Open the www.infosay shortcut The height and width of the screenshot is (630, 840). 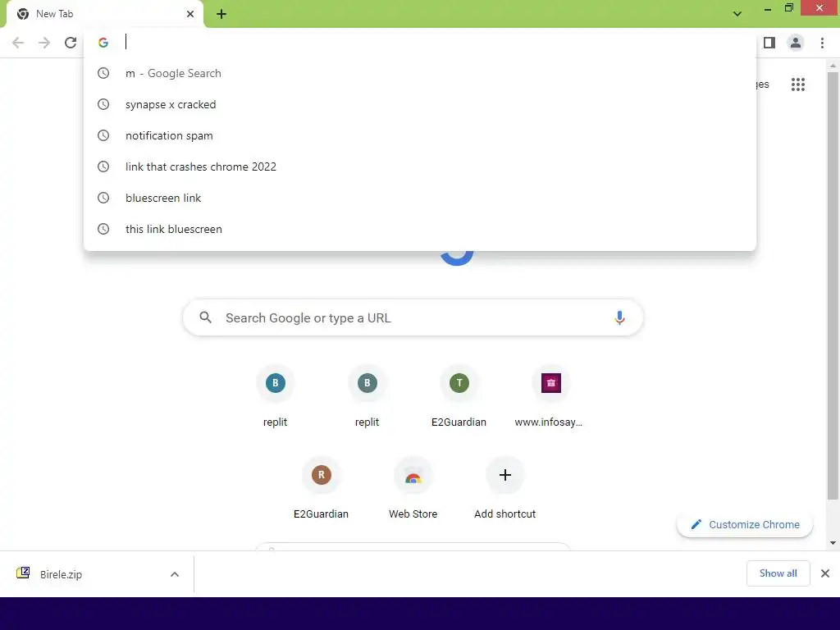(550, 396)
